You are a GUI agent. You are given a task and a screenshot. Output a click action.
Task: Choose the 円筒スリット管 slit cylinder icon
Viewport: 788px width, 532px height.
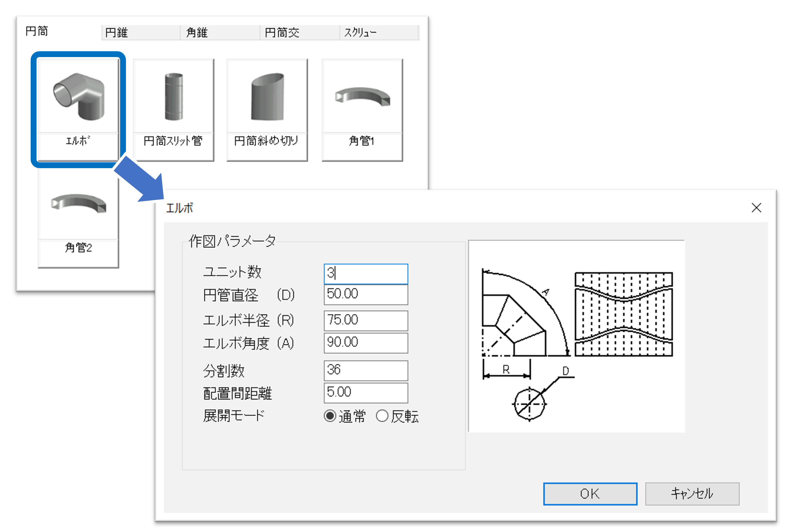click(173, 97)
